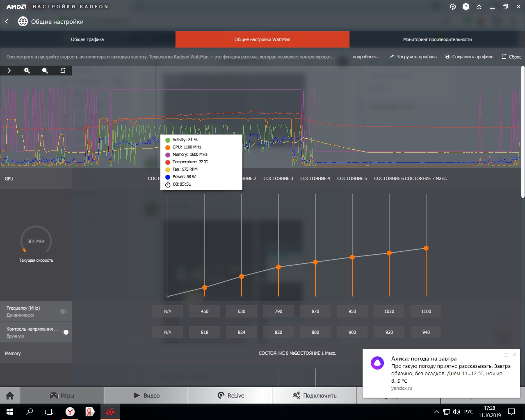Fit the monitoring graph to the window
Image resolution: width=525 pixels, height=420 pixels.
pos(63,71)
